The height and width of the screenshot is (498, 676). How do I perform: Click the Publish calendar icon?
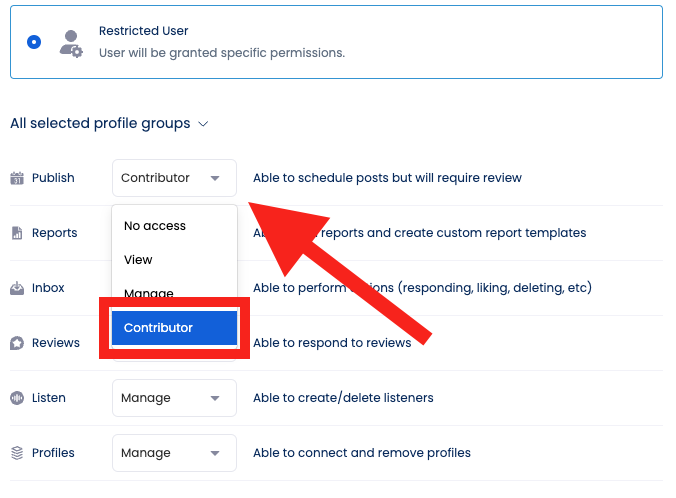17,178
